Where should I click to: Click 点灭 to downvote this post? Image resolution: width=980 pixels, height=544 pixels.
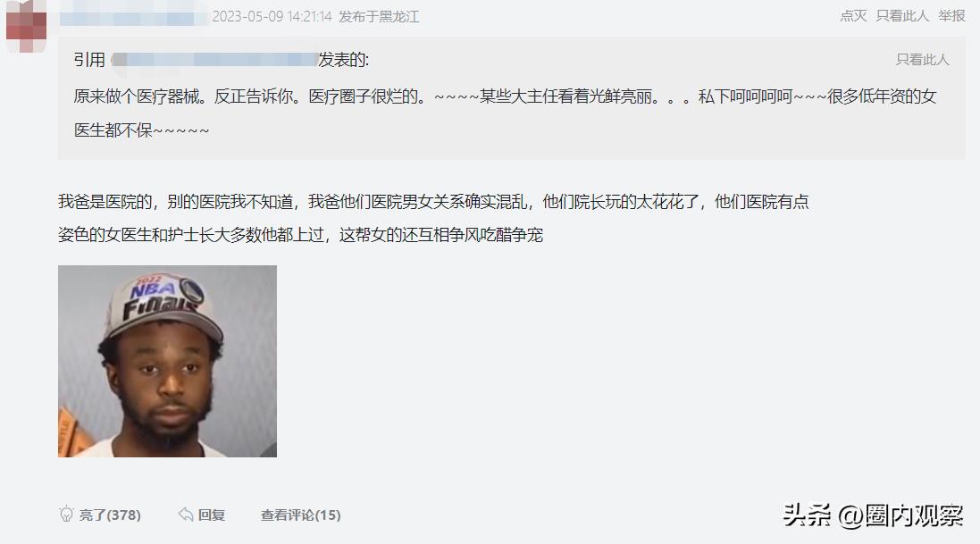click(853, 16)
